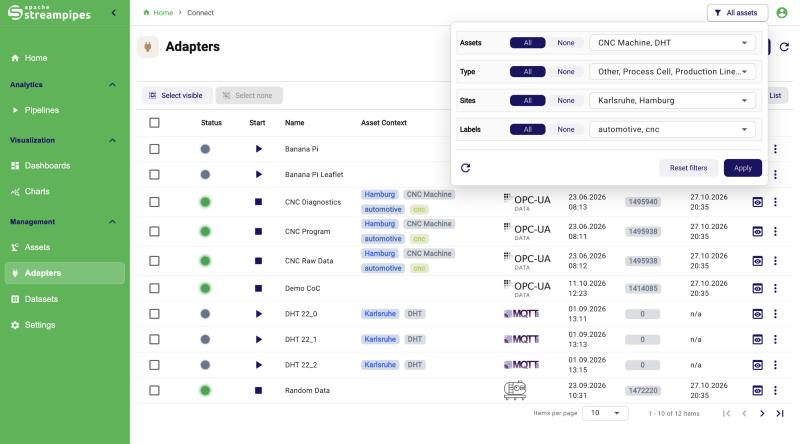Open Dashboards in the sidebar

click(65, 166)
